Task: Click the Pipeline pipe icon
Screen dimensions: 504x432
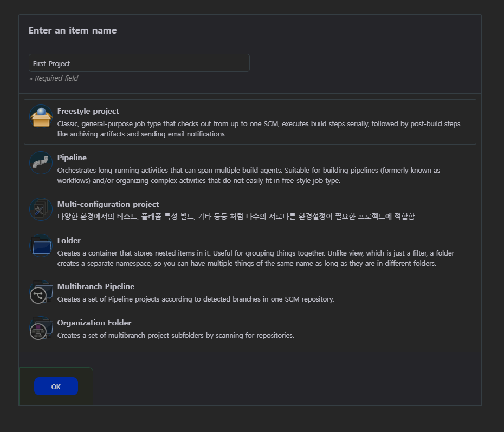Action: pyautogui.click(x=41, y=162)
